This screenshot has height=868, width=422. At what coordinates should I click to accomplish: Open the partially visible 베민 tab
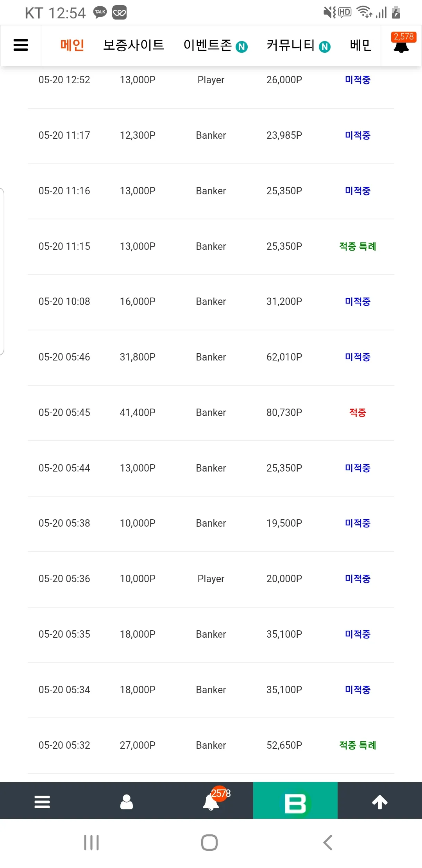(x=361, y=45)
